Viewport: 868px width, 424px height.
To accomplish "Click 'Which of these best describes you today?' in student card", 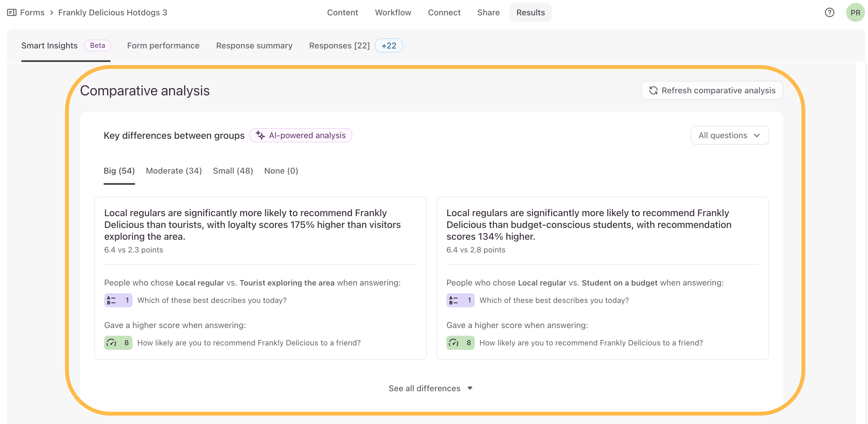I will click(554, 300).
